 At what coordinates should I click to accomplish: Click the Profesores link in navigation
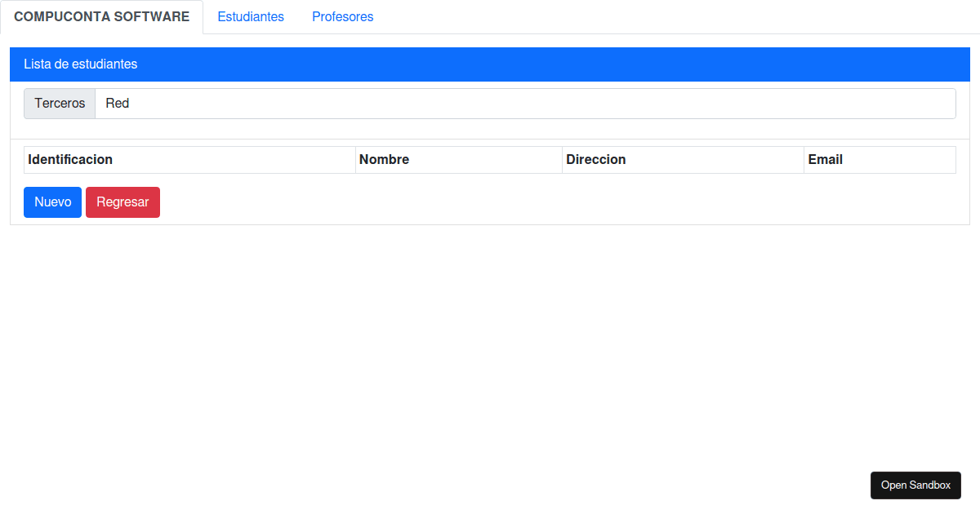(342, 16)
